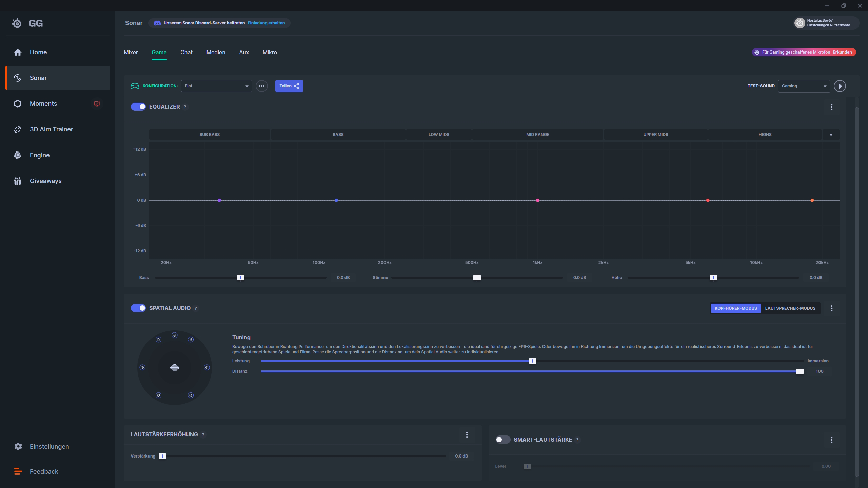The height and width of the screenshot is (488, 868).
Task: Open the Konfiguration Flat dropdown
Action: (216, 86)
